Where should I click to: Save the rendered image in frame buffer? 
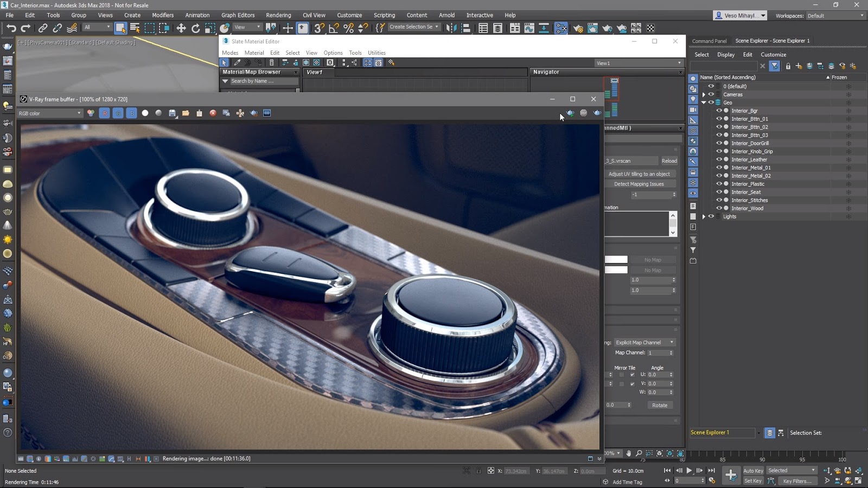(172, 113)
